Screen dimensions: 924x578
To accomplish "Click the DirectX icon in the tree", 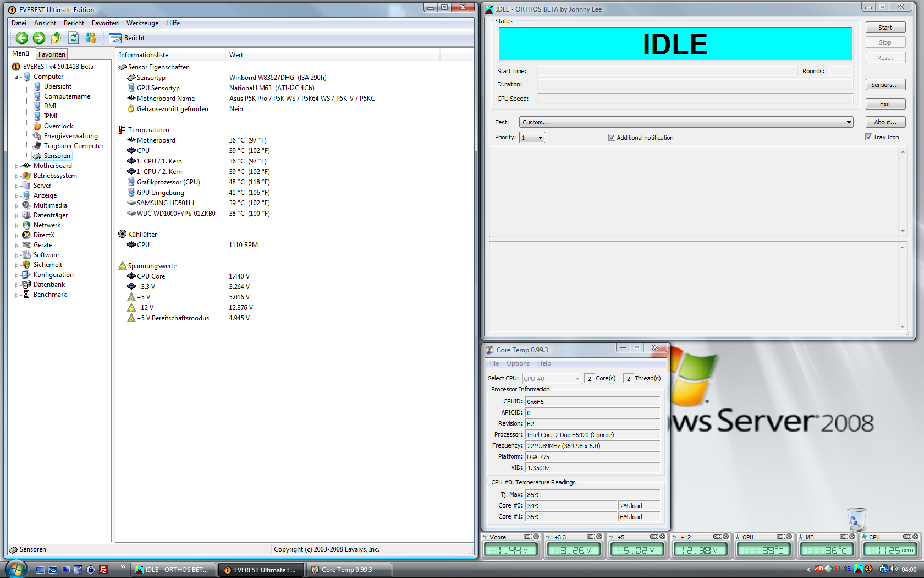I will (26, 235).
